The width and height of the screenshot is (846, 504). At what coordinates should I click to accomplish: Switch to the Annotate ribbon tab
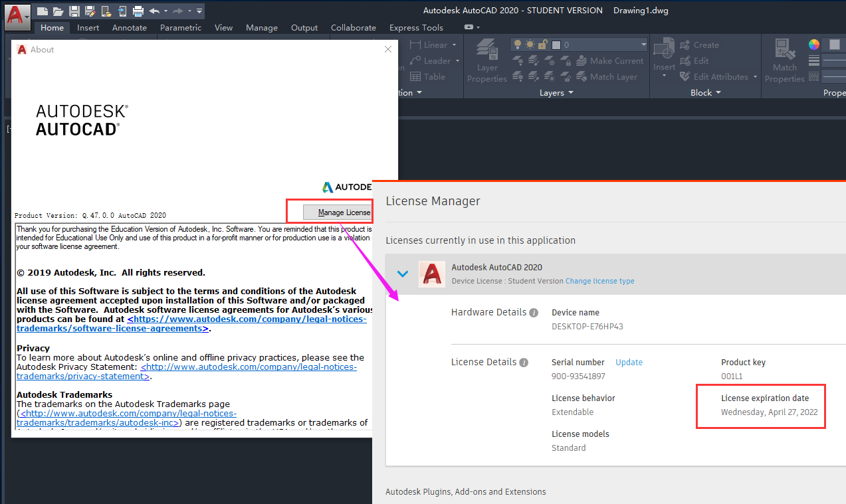click(x=130, y=28)
